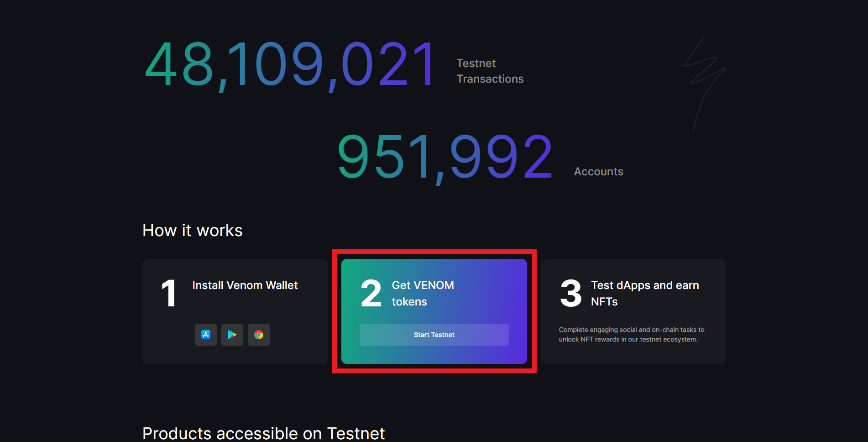Click the large number 2 step marker

(371, 294)
